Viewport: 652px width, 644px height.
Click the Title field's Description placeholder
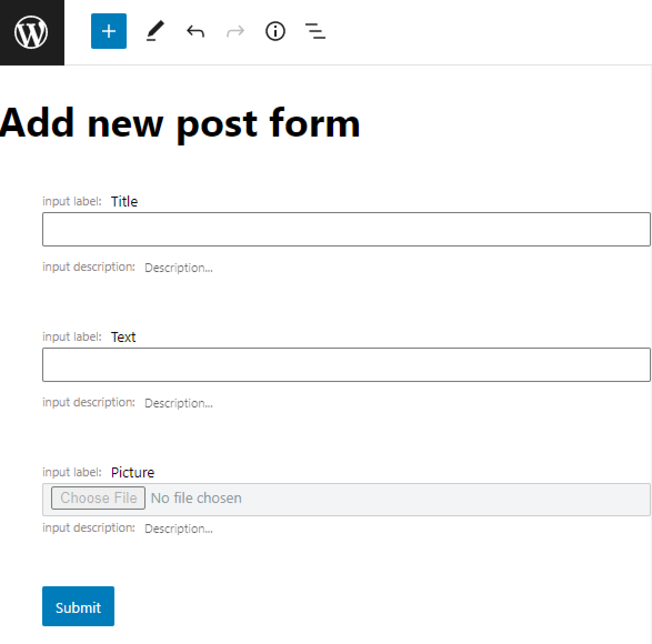coord(178,268)
